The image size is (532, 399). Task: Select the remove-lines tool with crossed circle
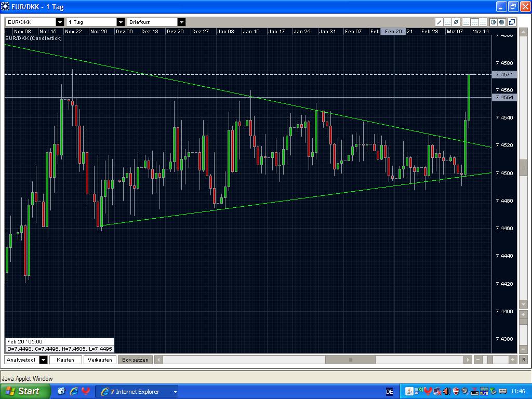[x=455, y=22]
